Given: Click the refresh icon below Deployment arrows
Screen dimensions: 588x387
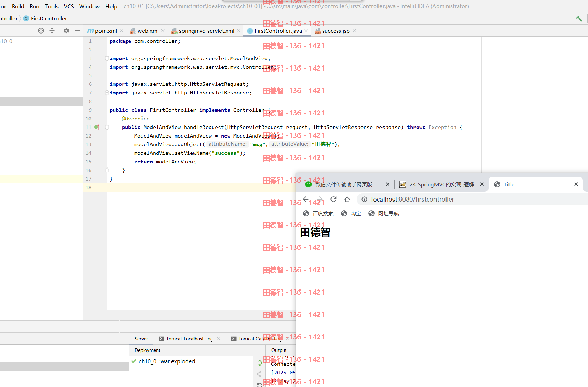Looking at the screenshot, I should point(260,385).
